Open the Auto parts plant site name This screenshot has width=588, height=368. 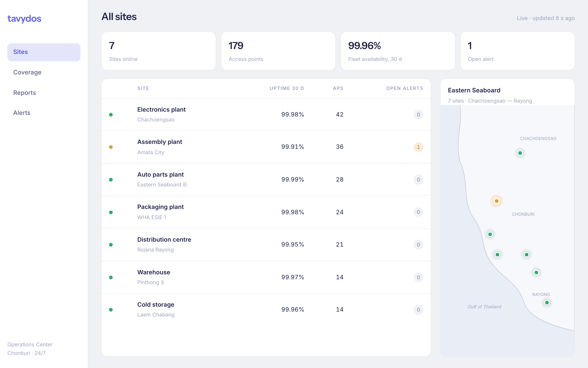(160, 175)
